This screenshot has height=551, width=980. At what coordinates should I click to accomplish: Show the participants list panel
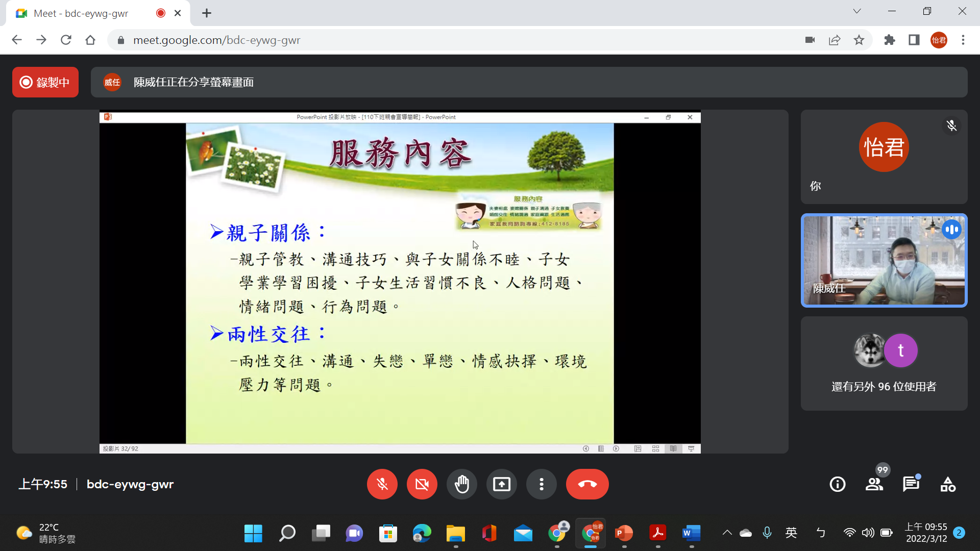click(x=874, y=484)
